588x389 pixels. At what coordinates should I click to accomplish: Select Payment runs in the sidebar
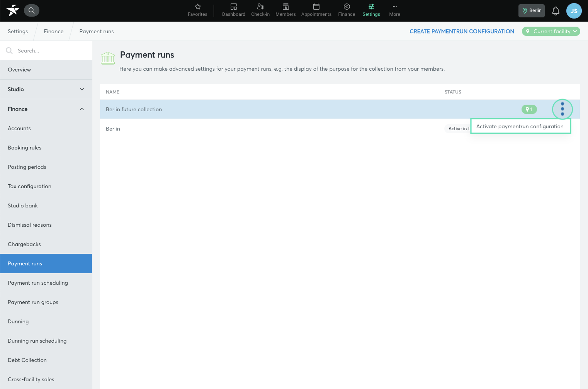(x=46, y=263)
